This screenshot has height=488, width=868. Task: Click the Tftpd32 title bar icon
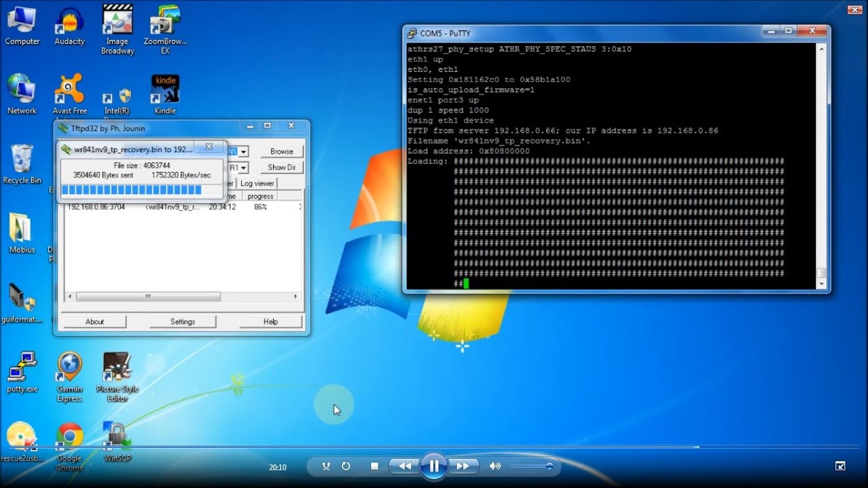point(63,128)
